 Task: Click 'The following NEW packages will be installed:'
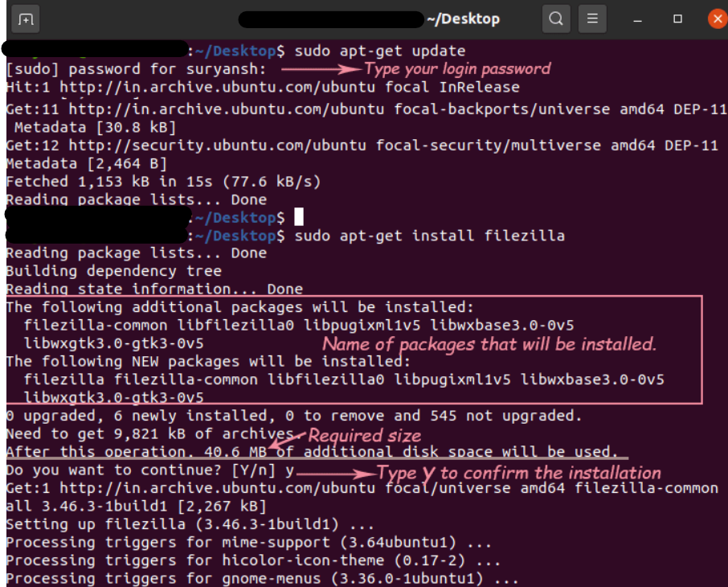click(x=208, y=362)
